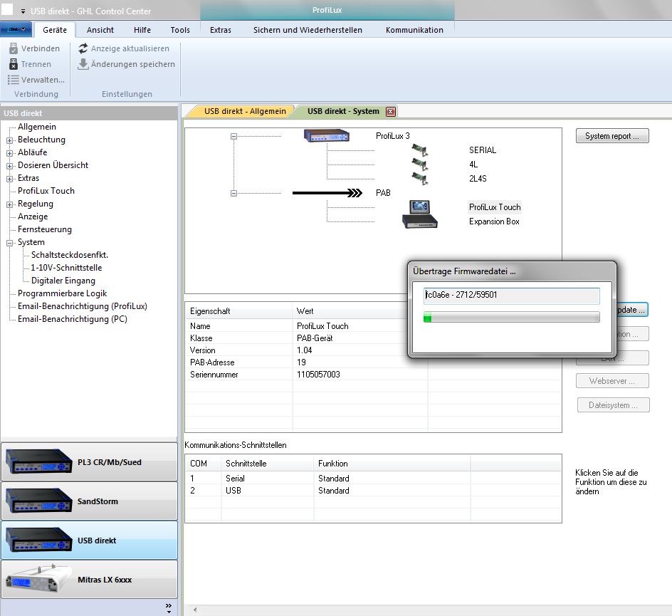Click the Dateisystem button
This screenshot has width=672, height=616.
pos(613,404)
